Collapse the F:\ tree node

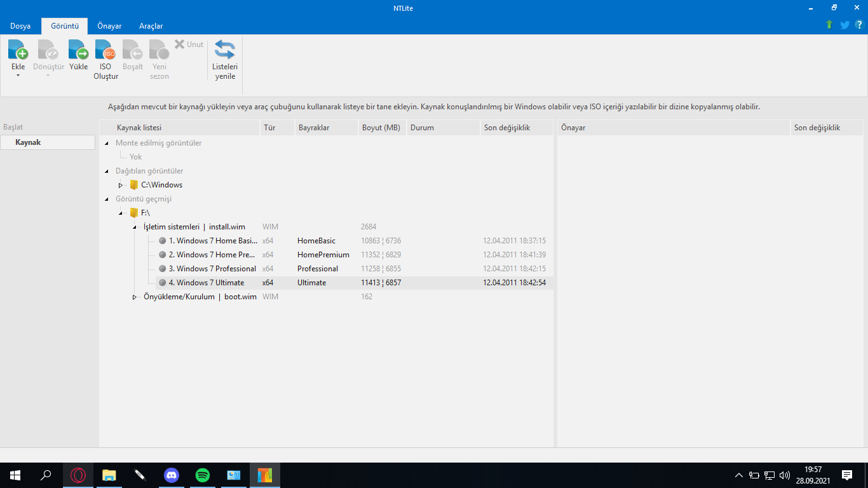[121, 213]
